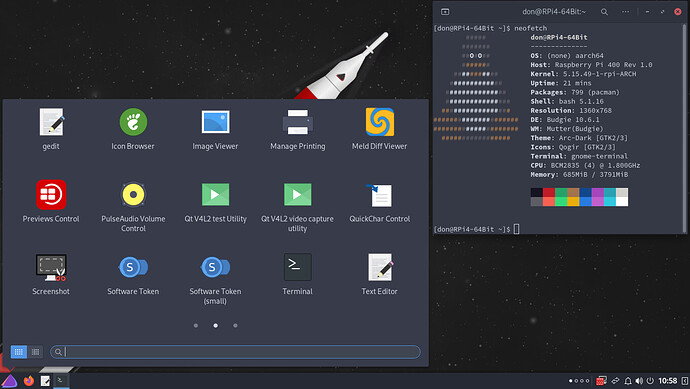Open the Screenshot tool
Image resolution: width=690 pixels, height=389 pixels.
pyautogui.click(x=51, y=274)
